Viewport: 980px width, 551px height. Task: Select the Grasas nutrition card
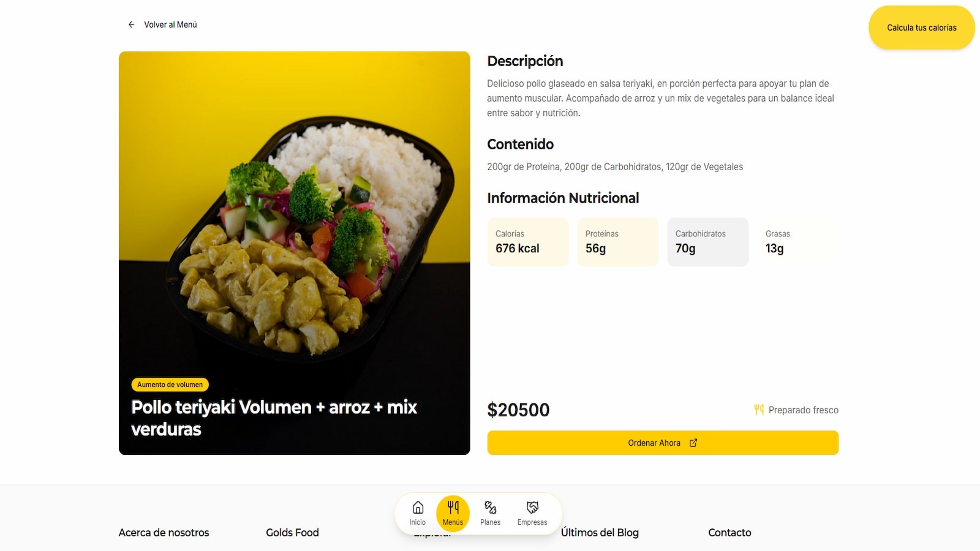797,242
